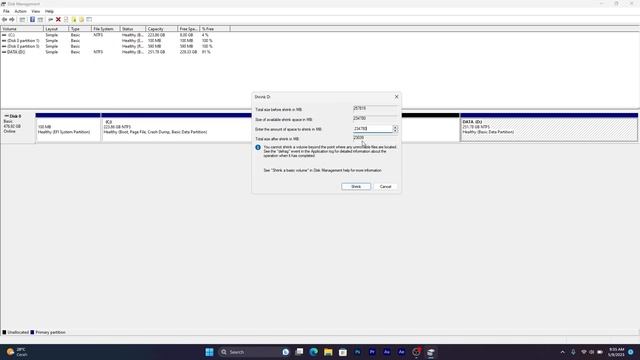Screen dimensions: 640x360
Task: Click the battery icon in the system tray
Action: coord(600,352)
